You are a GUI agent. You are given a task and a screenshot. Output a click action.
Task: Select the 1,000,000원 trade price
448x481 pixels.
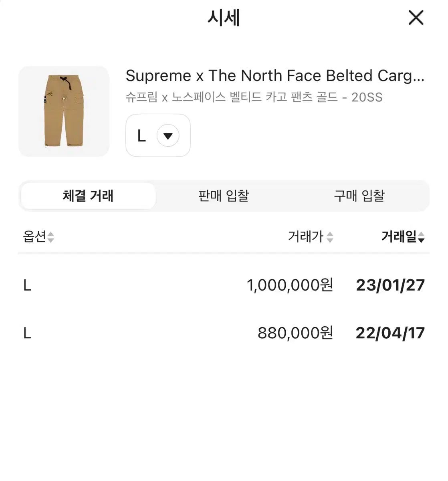(x=290, y=285)
